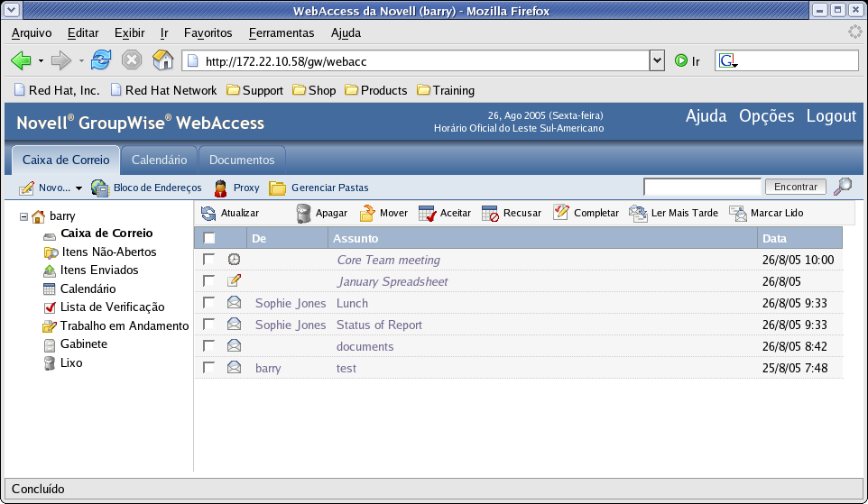The image size is (868, 504).
Task: Click the magnifying glass search icon
Action: pyautogui.click(x=843, y=187)
